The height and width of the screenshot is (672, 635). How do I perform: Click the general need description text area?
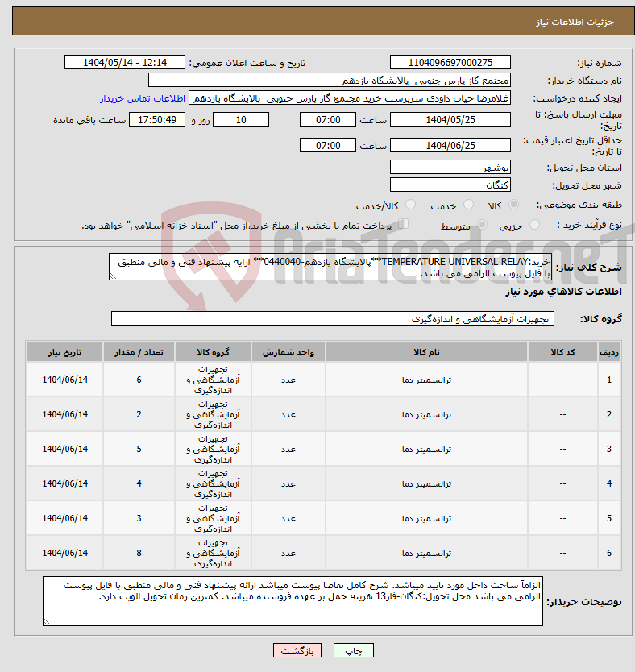pyautogui.click(x=330, y=267)
